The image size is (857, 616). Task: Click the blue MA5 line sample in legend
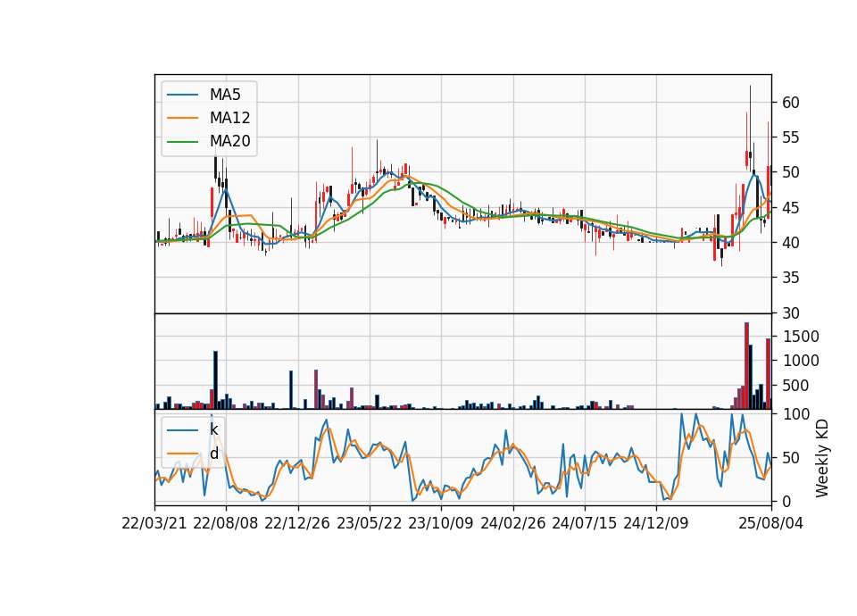(182, 95)
